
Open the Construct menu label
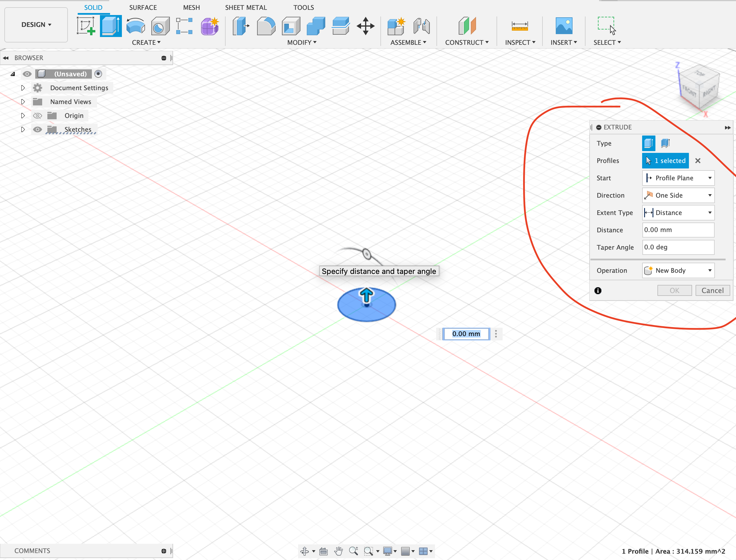pyautogui.click(x=467, y=43)
